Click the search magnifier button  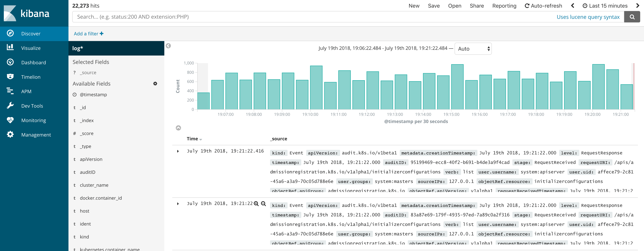[x=632, y=17]
